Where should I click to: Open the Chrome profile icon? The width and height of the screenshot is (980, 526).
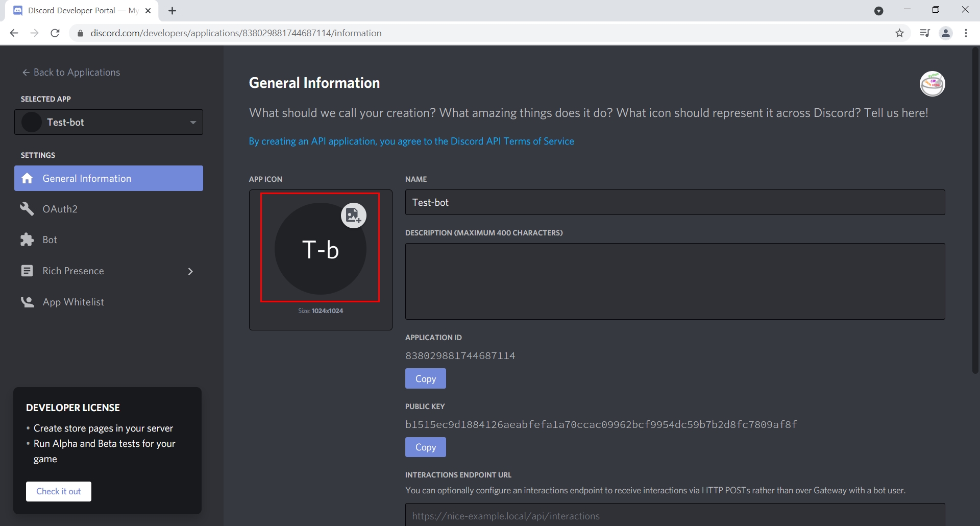pyautogui.click(x=946, y=33)
